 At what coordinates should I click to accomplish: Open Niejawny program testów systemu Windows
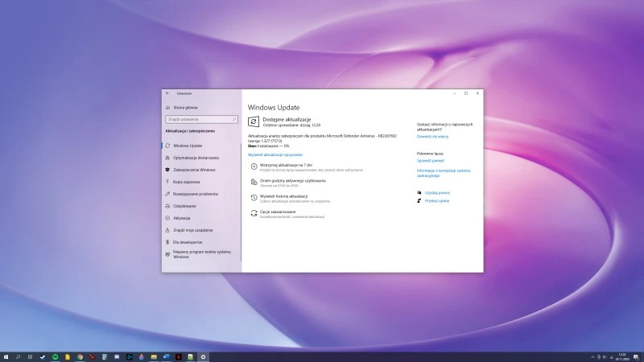(x=202, y=254)
